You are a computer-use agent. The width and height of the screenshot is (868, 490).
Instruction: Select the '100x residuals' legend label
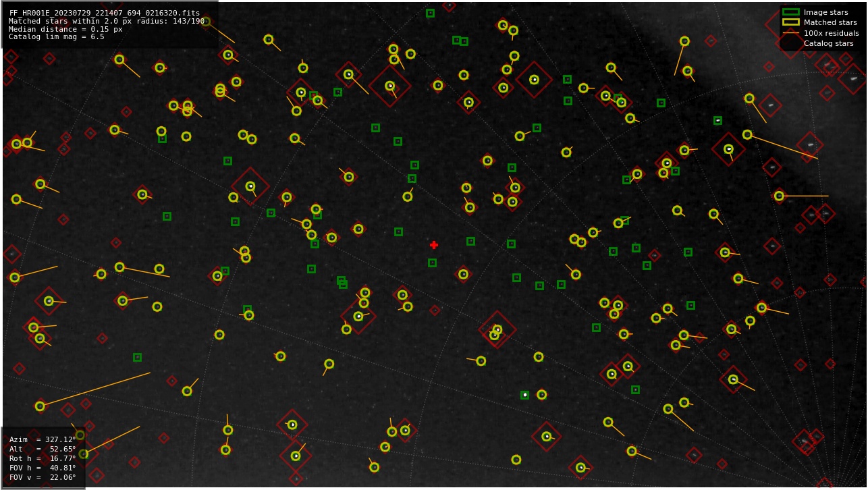click(x=831, y=33)
